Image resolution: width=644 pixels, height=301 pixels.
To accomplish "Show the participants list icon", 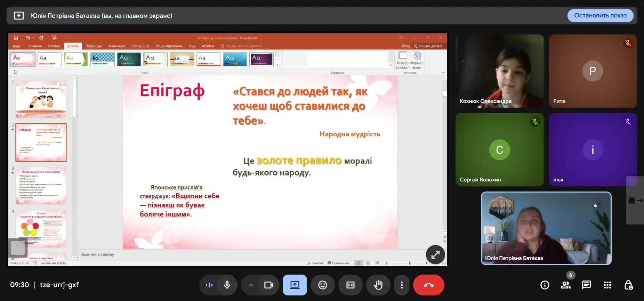I will pos(565,285).
